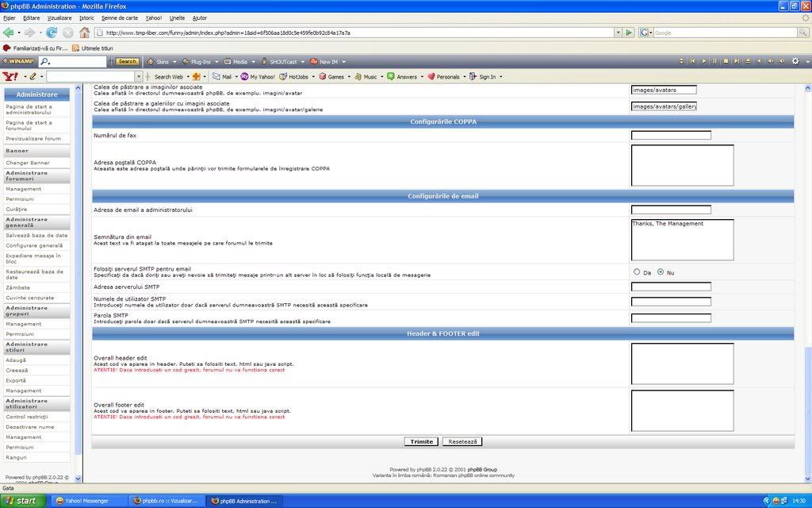Open the Fișier menu
812x508 pixels.
click(10, 17)
